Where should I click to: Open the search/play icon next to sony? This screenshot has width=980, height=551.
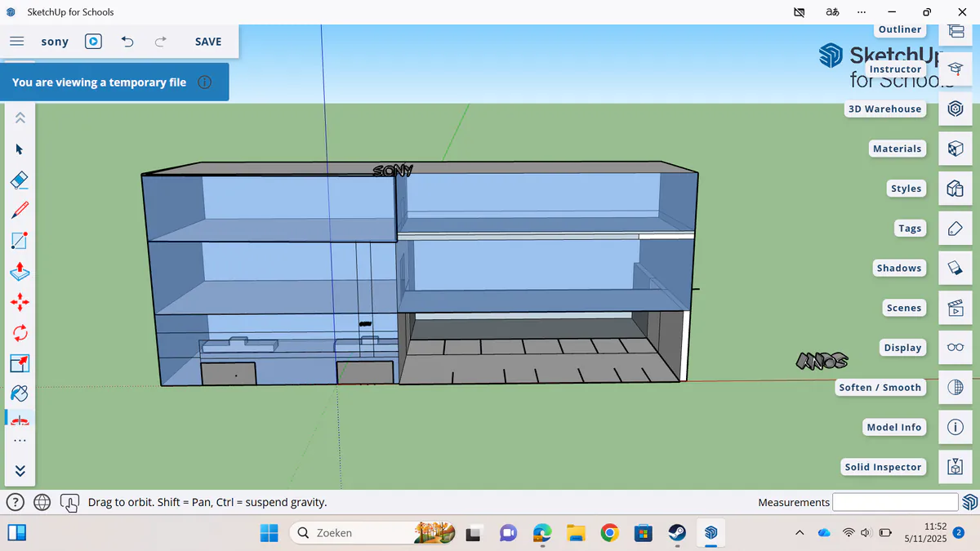point(94,42)
